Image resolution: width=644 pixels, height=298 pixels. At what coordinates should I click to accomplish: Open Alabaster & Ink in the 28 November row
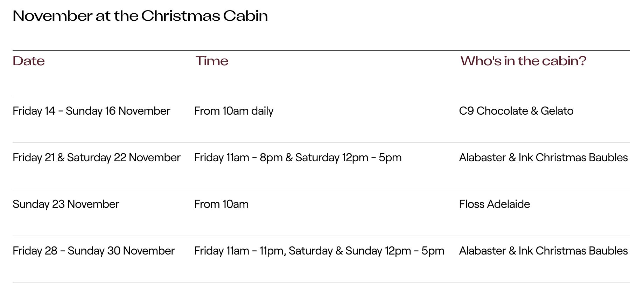[543, 251]
